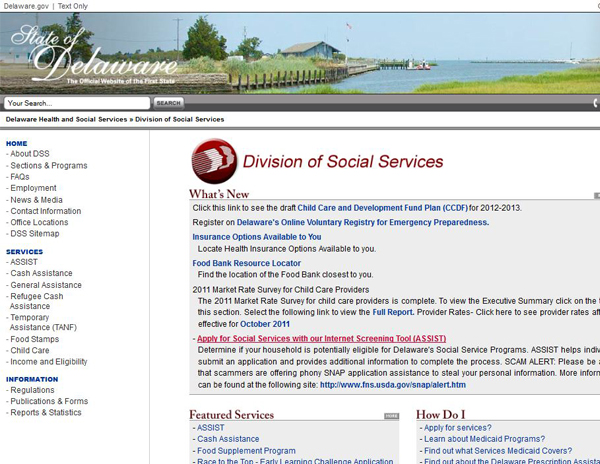The image size is (600, 464).
Task: Open Child Care and Development Fund Plan link
Action: point(383,208)
